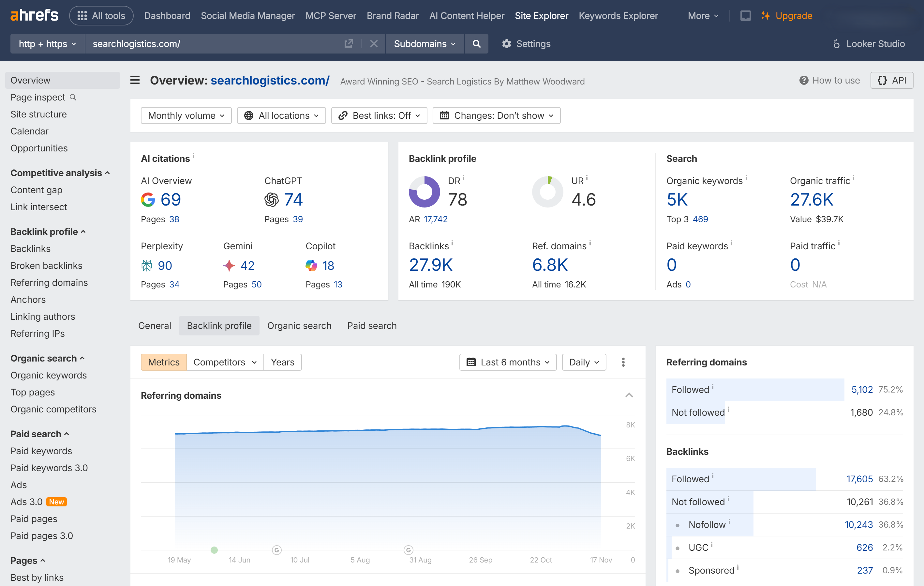The width and height of the screenshot is (924, 586).
Task: Open Settings with the gear icon
Action: (x=507, y=43)
